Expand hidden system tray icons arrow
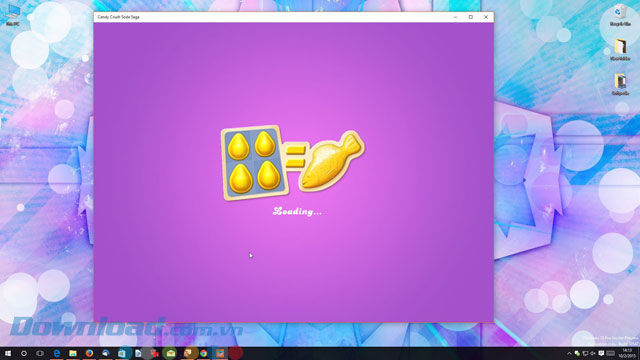 click(x=569, y=353)
